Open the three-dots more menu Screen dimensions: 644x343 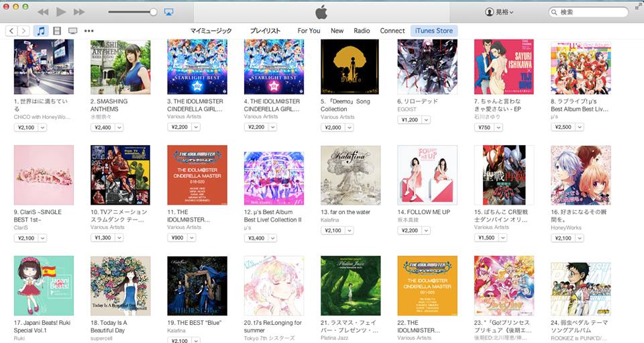[x=89, y=31]
